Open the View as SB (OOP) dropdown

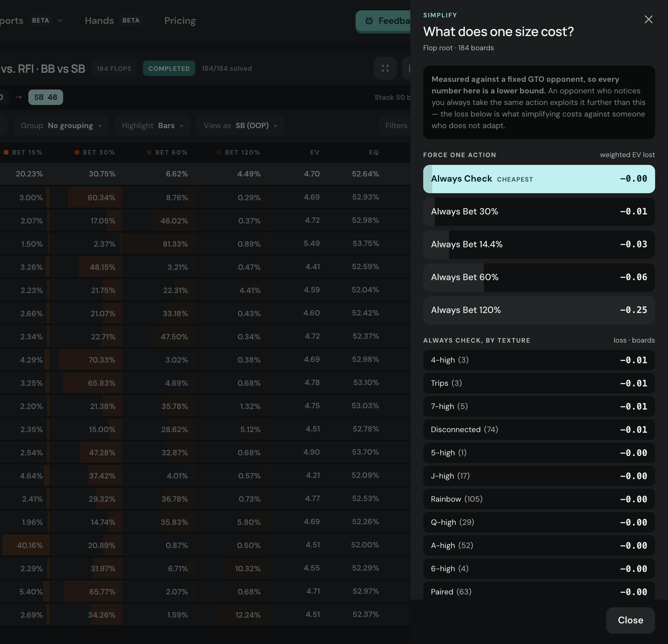pos(240,126)
